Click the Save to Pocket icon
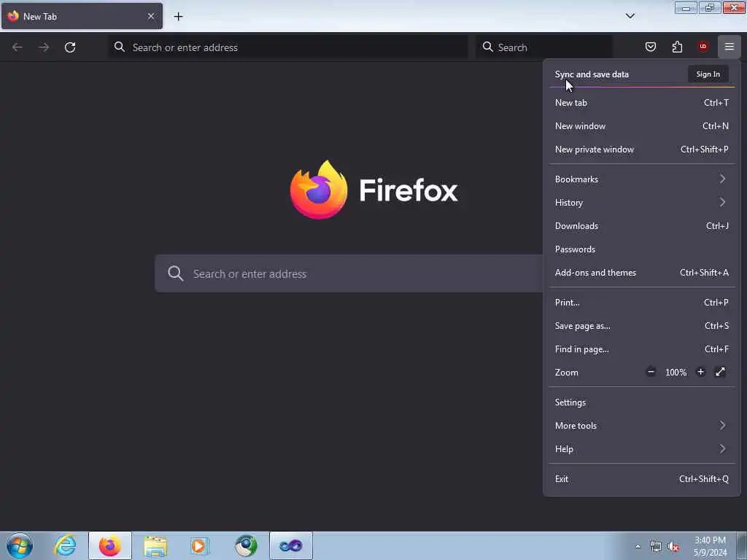 650,47
